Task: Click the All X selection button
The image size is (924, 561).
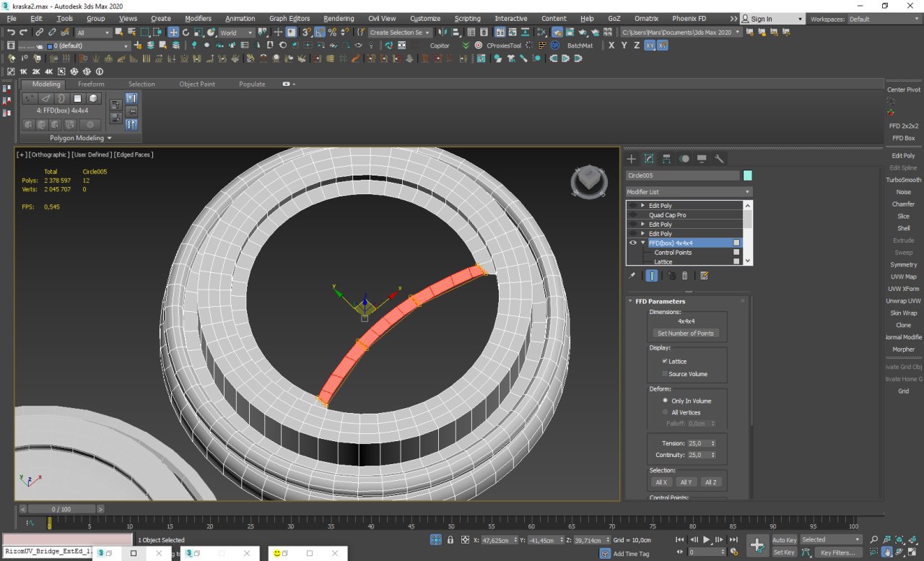Action: [x=661, y=482]
